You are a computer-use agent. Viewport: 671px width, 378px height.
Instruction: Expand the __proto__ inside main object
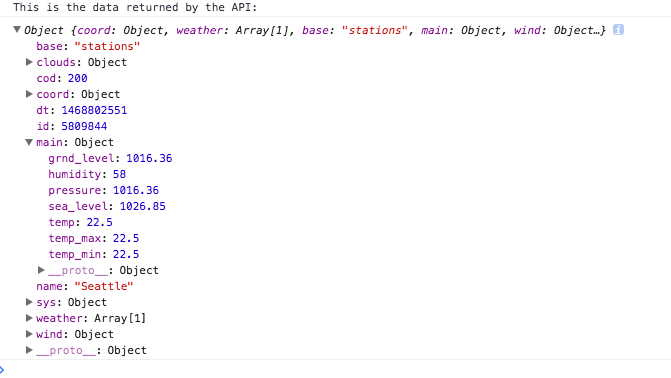[41, 270]
